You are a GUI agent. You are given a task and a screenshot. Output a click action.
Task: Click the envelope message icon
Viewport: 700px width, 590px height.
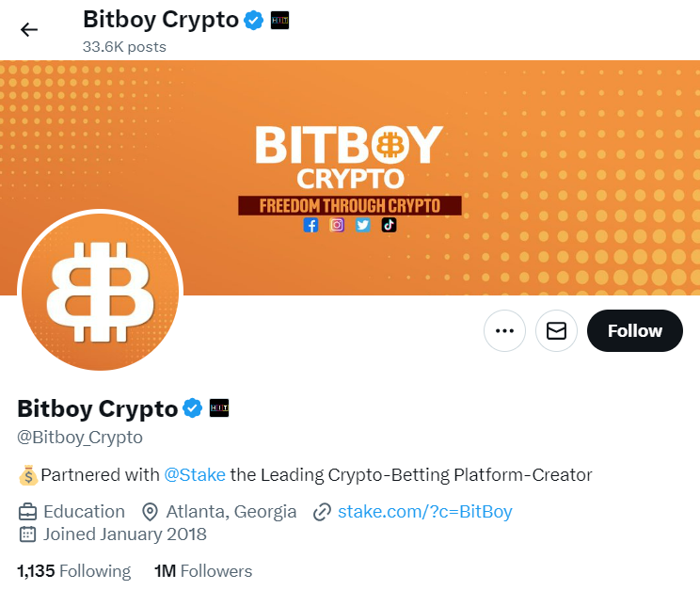click(x=556, y=331)
